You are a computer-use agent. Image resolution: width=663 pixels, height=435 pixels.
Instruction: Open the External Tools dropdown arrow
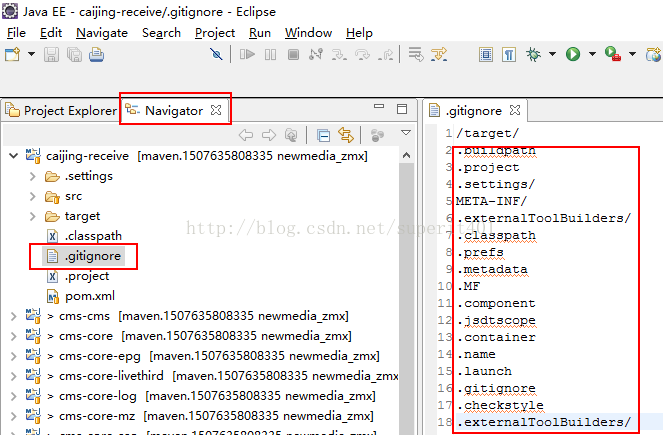[x=632, y=54]
